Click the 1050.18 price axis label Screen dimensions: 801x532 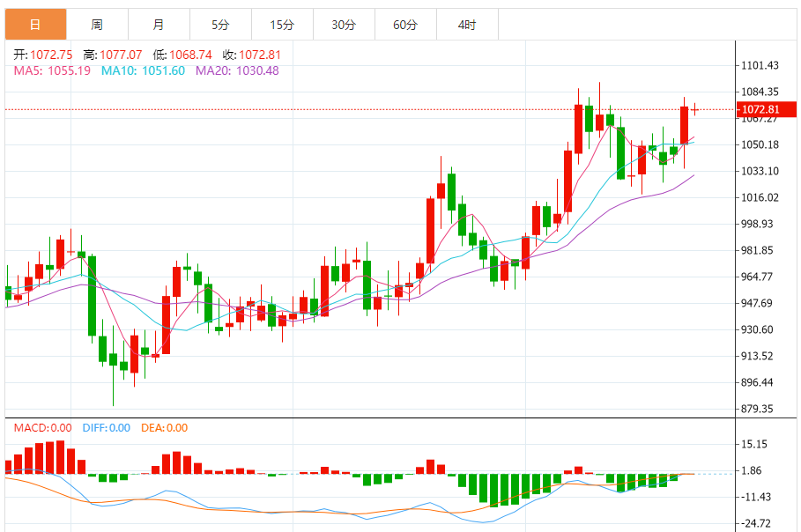pos(760,144)
